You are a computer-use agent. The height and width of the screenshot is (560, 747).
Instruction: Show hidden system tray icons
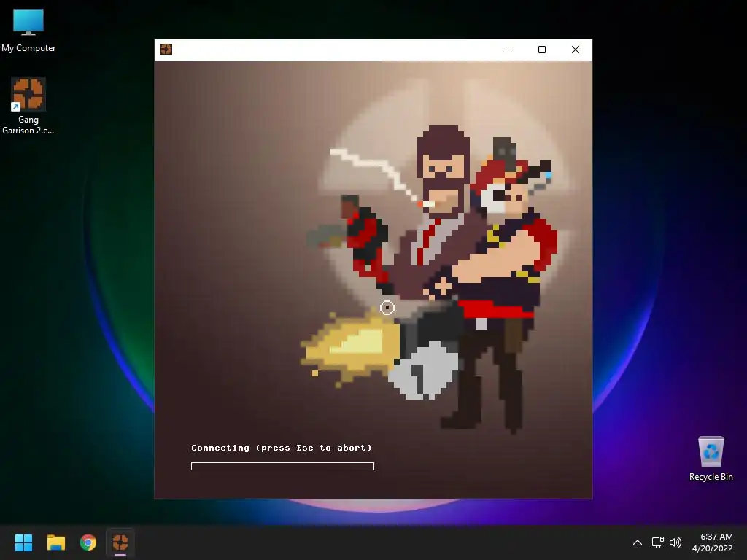(638, 542)
